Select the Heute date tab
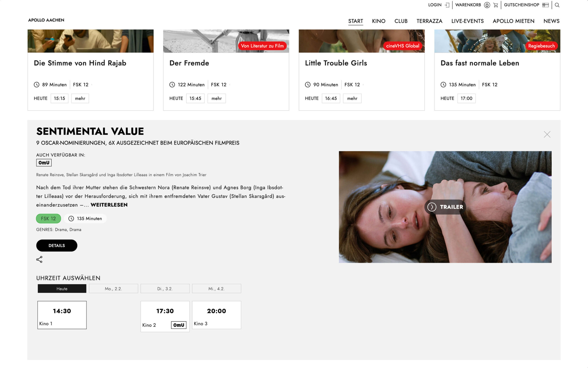The image size is (588, 368). [x=62, y=289]
